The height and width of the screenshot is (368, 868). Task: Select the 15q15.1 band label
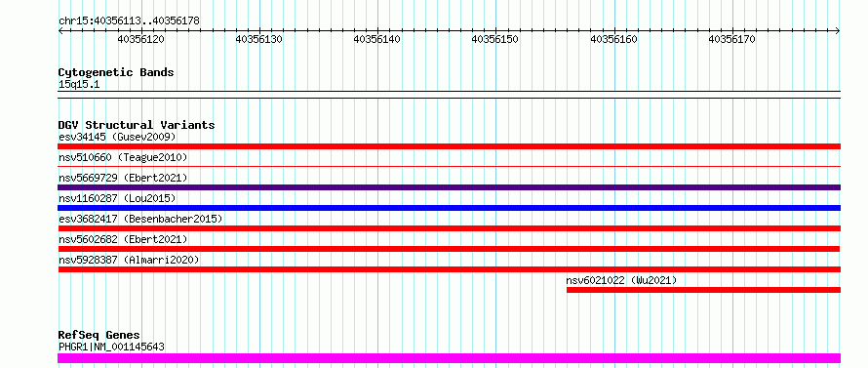[x=79, y=84]
